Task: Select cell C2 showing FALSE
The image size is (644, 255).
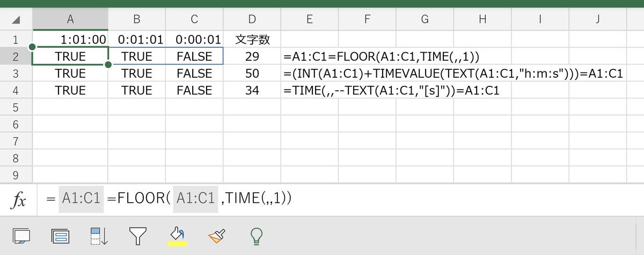Action: coord(194,56)
